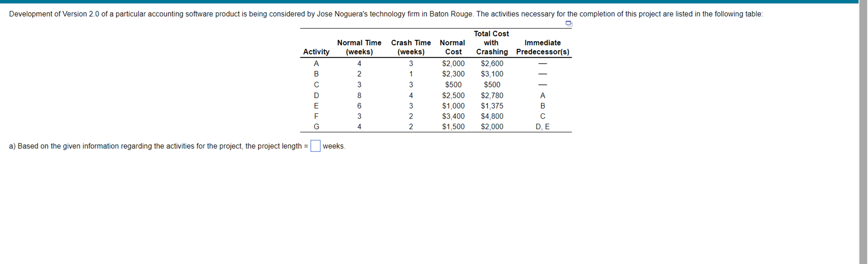Click the $4,800 crashing cost cell
Viewport: 868px width, 264px height.
tap(492, 116)
